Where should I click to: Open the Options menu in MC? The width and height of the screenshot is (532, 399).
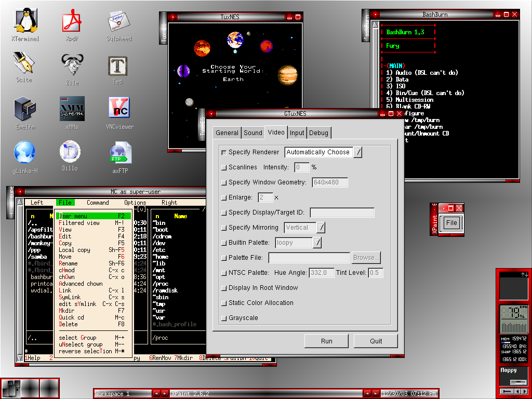pos(135,203)
